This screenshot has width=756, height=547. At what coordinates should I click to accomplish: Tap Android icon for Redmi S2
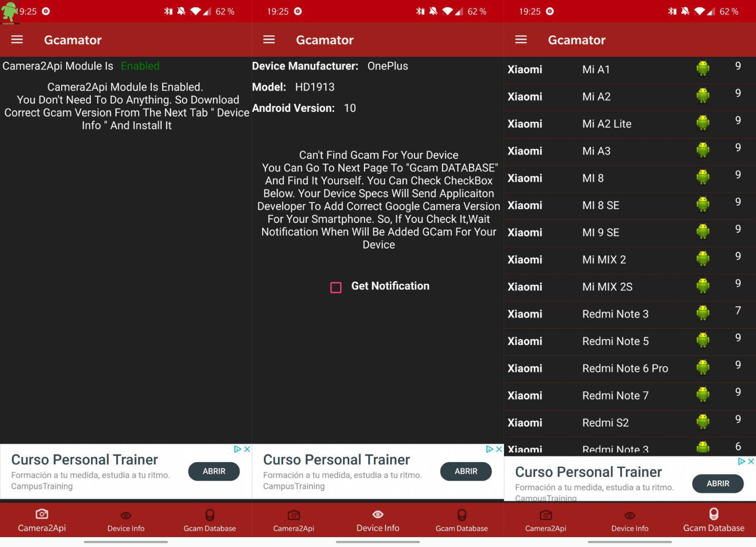point(703,422)
